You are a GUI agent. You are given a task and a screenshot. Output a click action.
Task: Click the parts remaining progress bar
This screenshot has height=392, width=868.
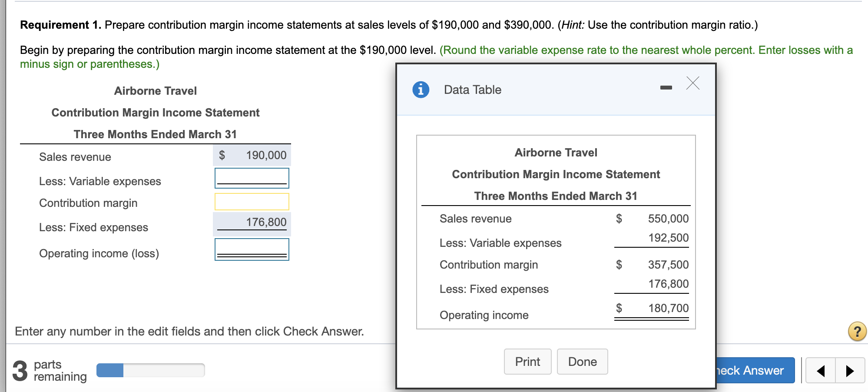[150, 369]
